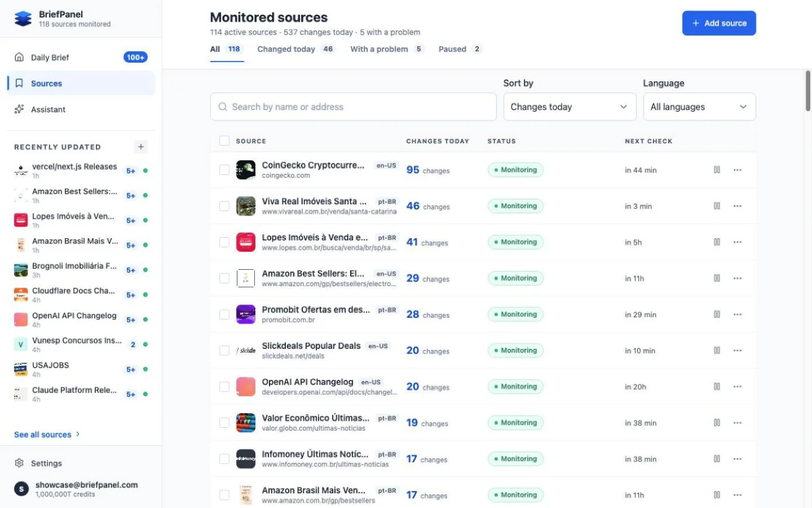Screen dimensions: 812x508
Task: Switch to the Changed today tab
Action: coord(297,49)
